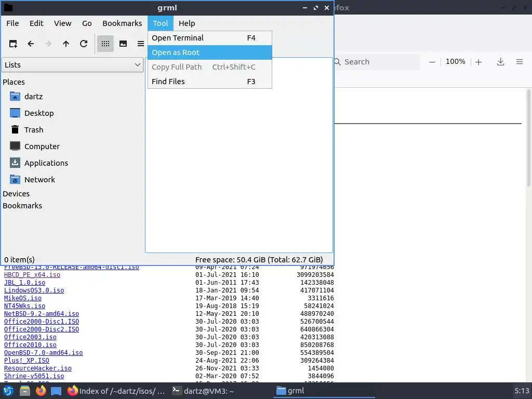Click the 3099203584 file size value
Viewport: 532px width, 399px height.
click(x=315, y=275)
